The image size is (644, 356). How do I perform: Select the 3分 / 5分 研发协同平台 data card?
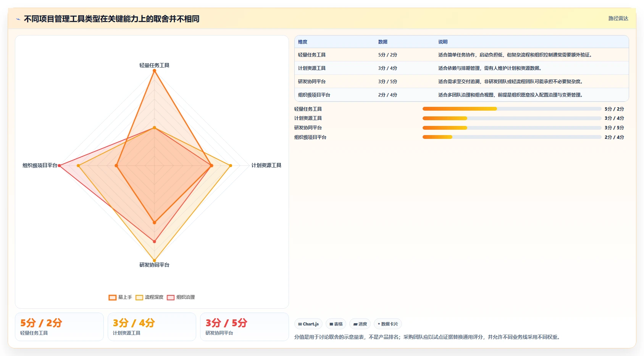(x=244, y=327)
